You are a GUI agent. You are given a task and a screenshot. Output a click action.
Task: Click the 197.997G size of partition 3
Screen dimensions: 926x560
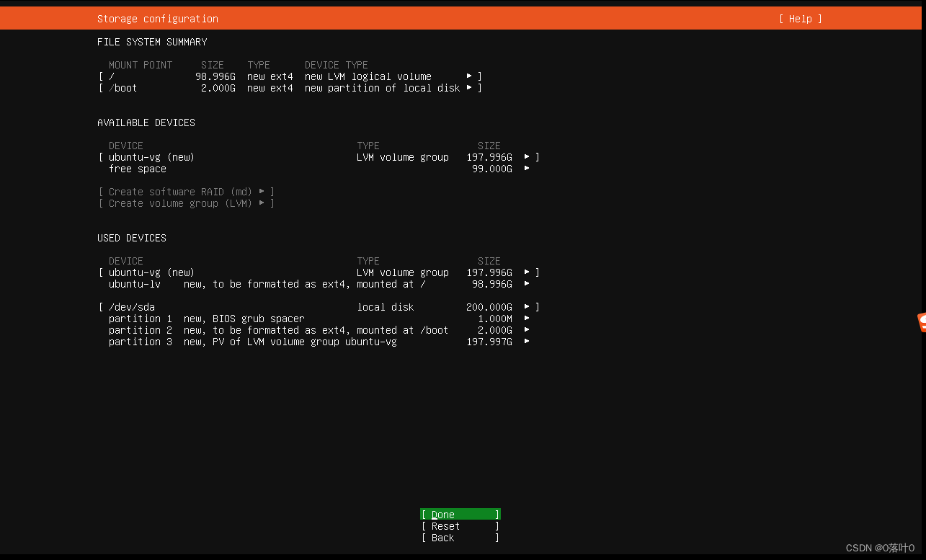(x=489, y=342)
